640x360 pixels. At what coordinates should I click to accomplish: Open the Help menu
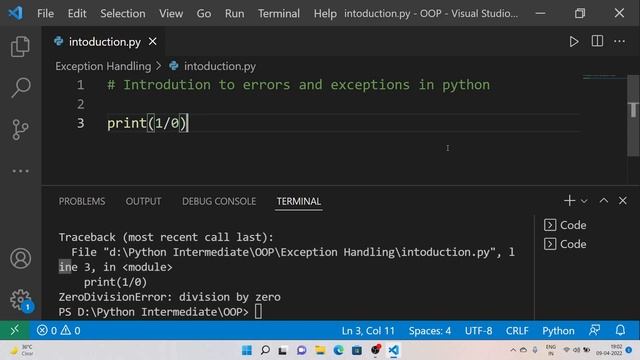(325, 13)
